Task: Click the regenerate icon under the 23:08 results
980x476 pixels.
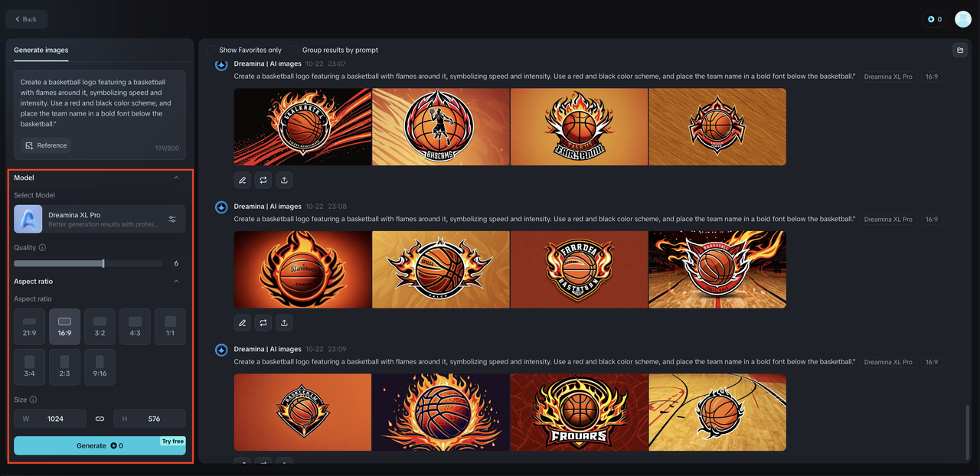Action: pos(263,323)
